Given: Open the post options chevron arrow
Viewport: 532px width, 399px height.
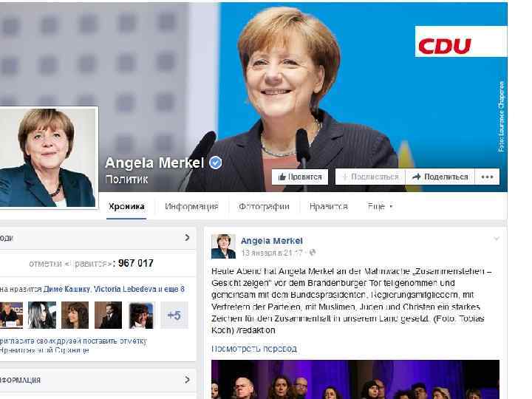Looking at the screenshot, I should click(497, 239).
